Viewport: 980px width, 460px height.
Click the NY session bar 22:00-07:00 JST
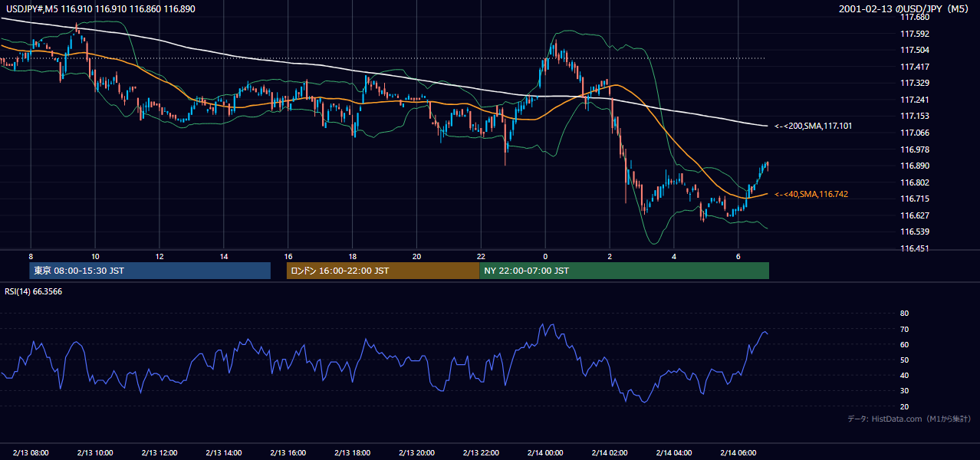[x=624, y=271]
